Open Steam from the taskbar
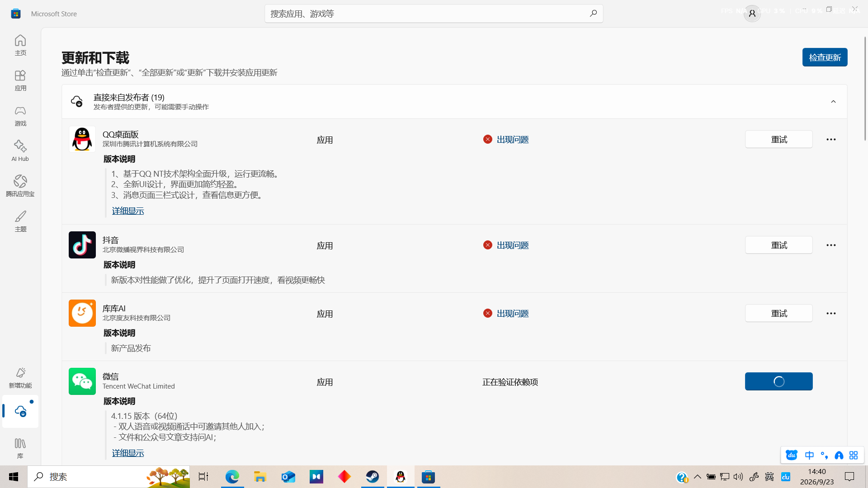Image resolution: width=868 pixels, height=488 pixels. pyautogui.click(x=373, y=477)
